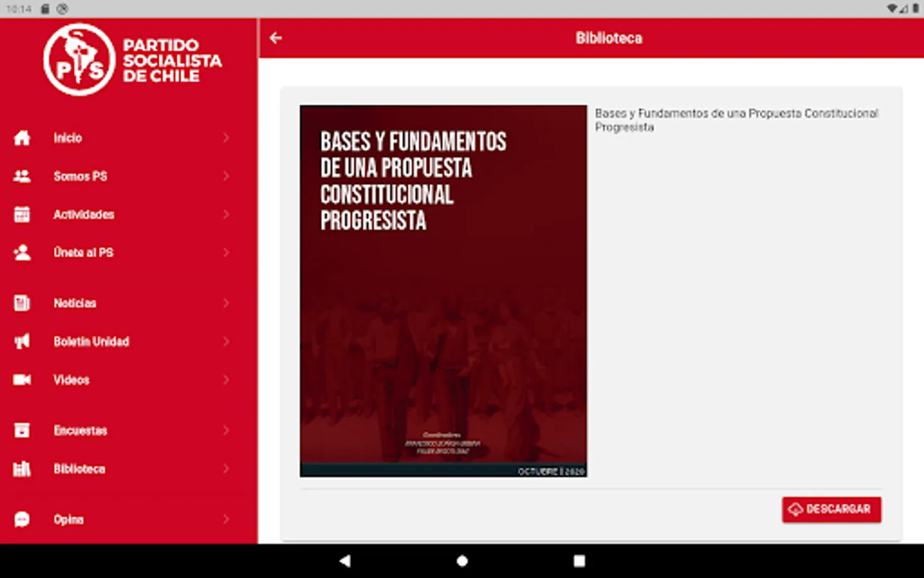Open the Encuestas menu item
The width and height of the screenshot is (924, 578).
[128, 430]
